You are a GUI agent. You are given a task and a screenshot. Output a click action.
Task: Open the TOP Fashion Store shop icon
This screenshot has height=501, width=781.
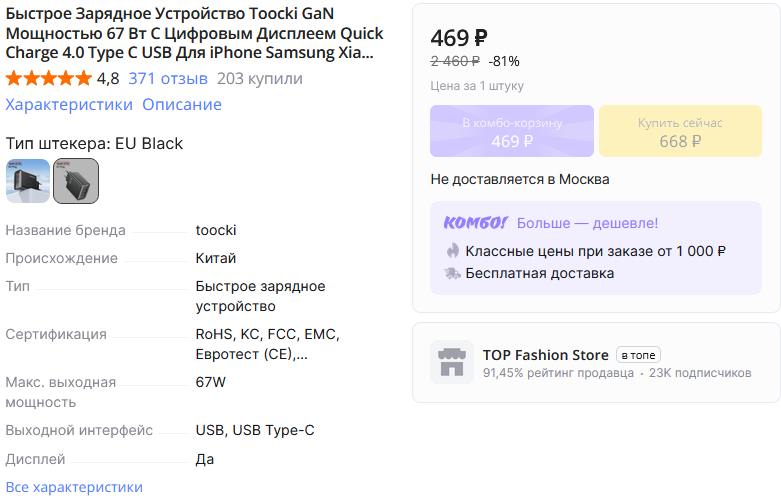tap(452, 362)
